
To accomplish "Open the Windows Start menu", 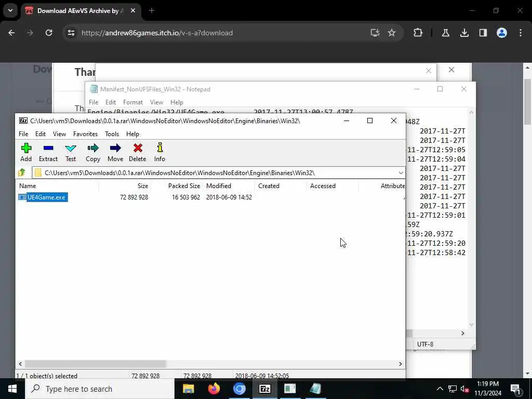I will point(12,389).
